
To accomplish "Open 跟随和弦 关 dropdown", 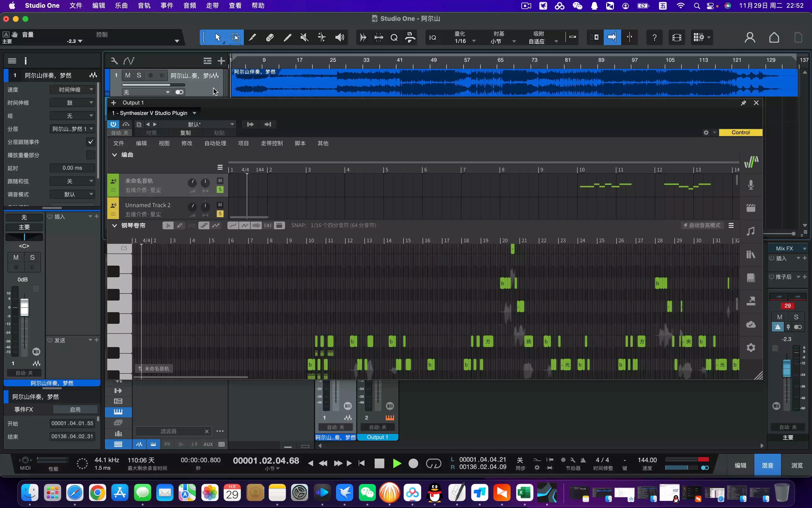I will [x=72, y=181].
